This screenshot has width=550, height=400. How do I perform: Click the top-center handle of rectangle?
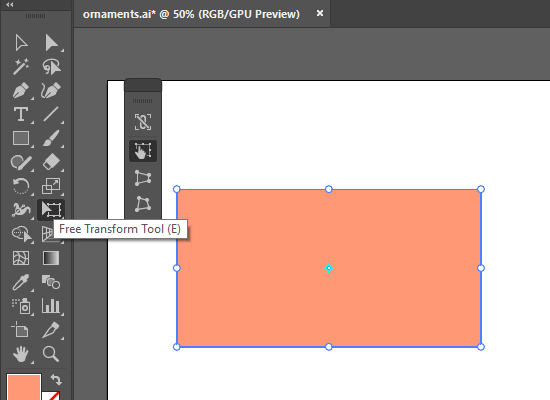click(x=329, y=189)
